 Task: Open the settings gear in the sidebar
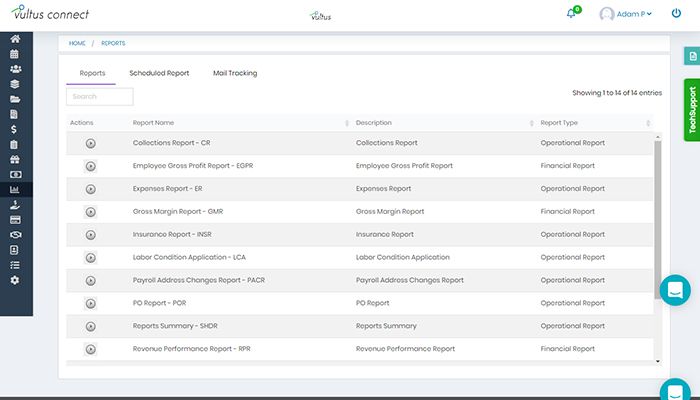click(x=14, y=280)
